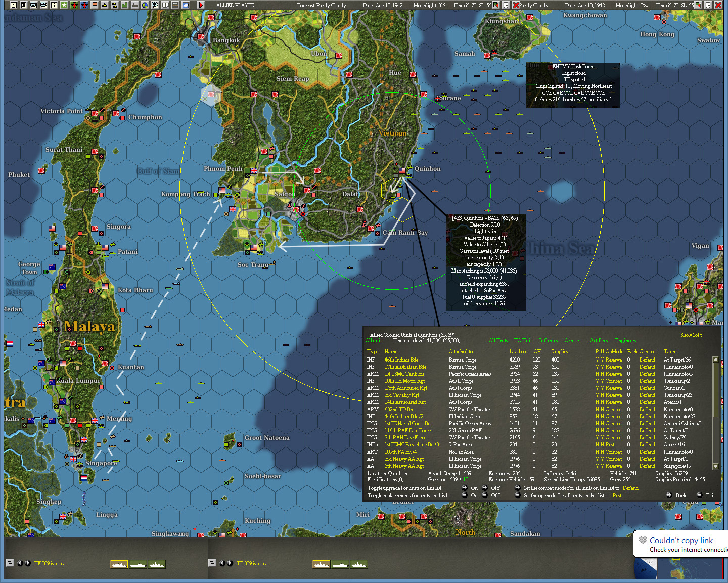This screenshot has width=728, height=583.
Task: Click the red plane on blue icon
Action: click(84, 5)
